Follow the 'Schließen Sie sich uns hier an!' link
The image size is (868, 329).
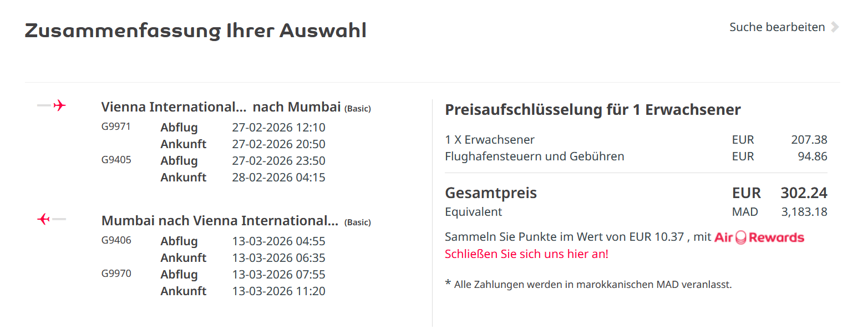526,254
